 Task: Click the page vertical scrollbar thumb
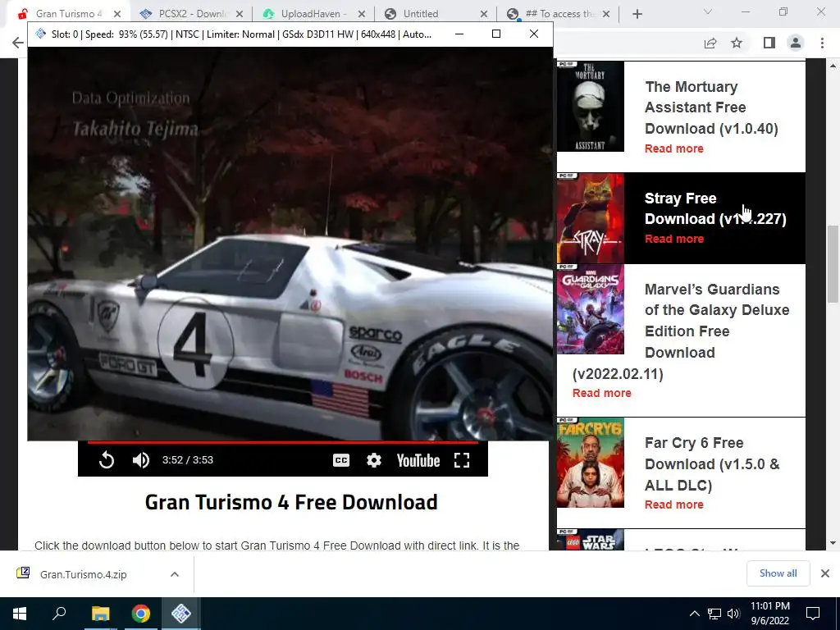(833, 264)
